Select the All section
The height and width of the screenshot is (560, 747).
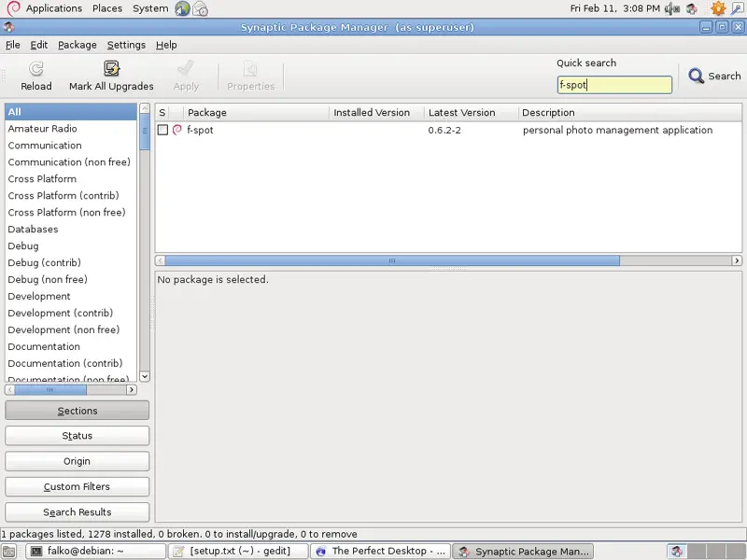click(71, 112)
